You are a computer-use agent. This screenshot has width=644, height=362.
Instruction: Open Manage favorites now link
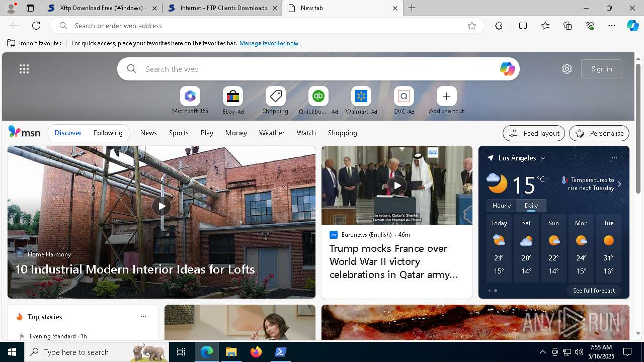click(x=269, y=43)
